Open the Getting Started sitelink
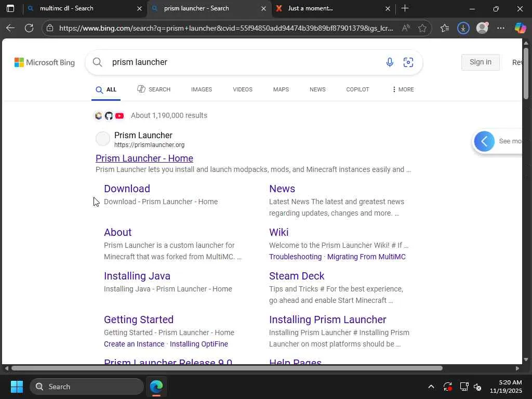The height and width of the screenshot is (399, 532). [138, 320]
